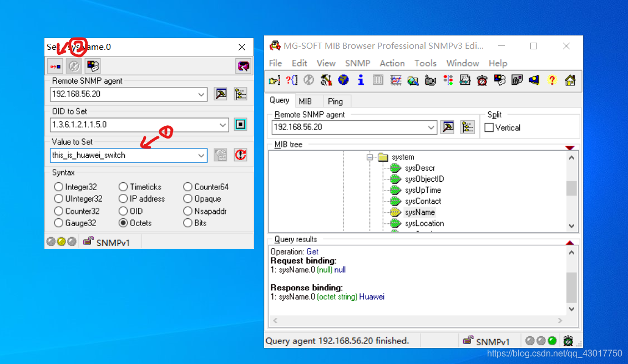Open the Action menu

(x=392, y=63)
